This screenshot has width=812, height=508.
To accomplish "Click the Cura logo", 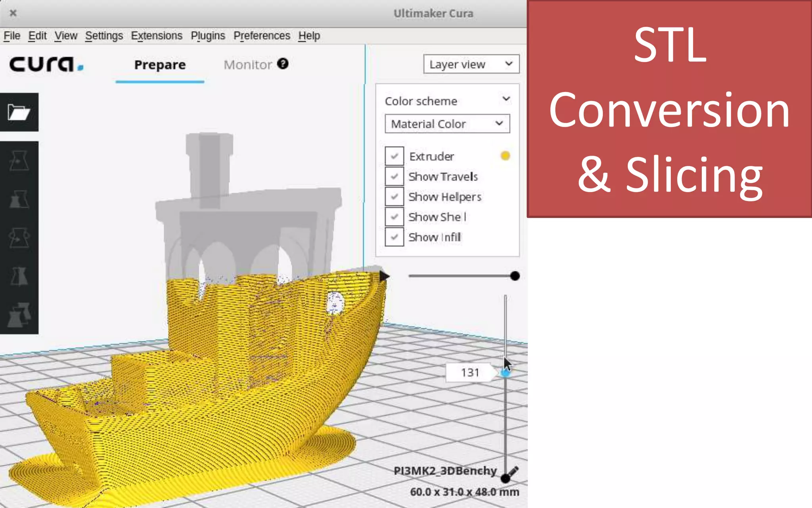I will (x=46, y=64).
